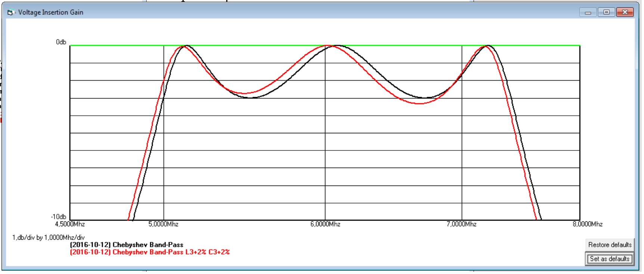This screenshot has width=644, height=274.
Task: Click the 7,0000Mhz frequency label
Action: point(461,224)
